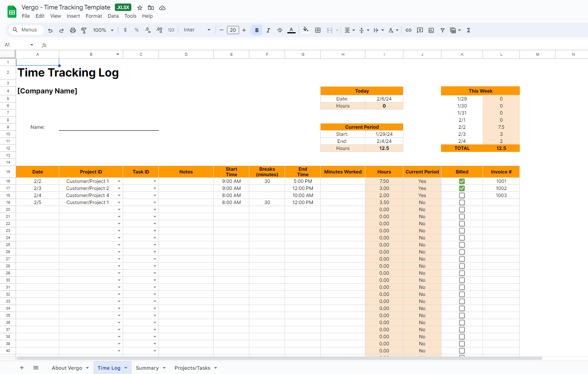Image resolution: width=588 pixels, height=374 pixels.
Task: Create a filter with the funnel icon
Action: (442, 30)
